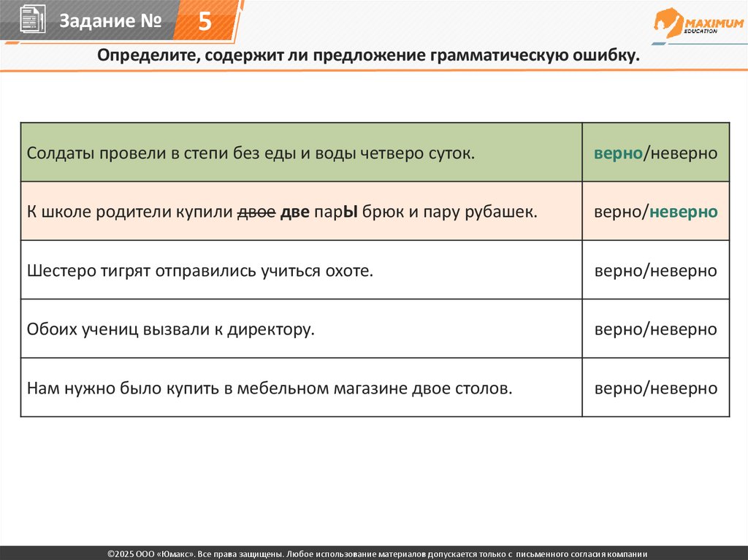The image size is (748, 560).
Task: Click the instruction heading 'Определите, содержит ли предложение…'
Action: 368,55
